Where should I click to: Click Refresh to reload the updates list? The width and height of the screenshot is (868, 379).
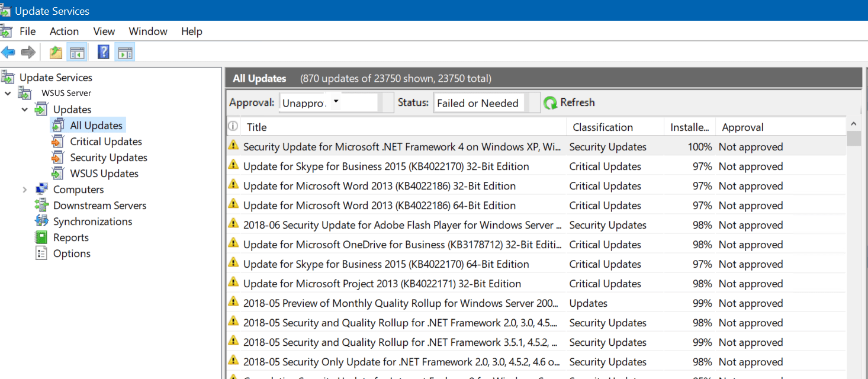coord(577,102)
